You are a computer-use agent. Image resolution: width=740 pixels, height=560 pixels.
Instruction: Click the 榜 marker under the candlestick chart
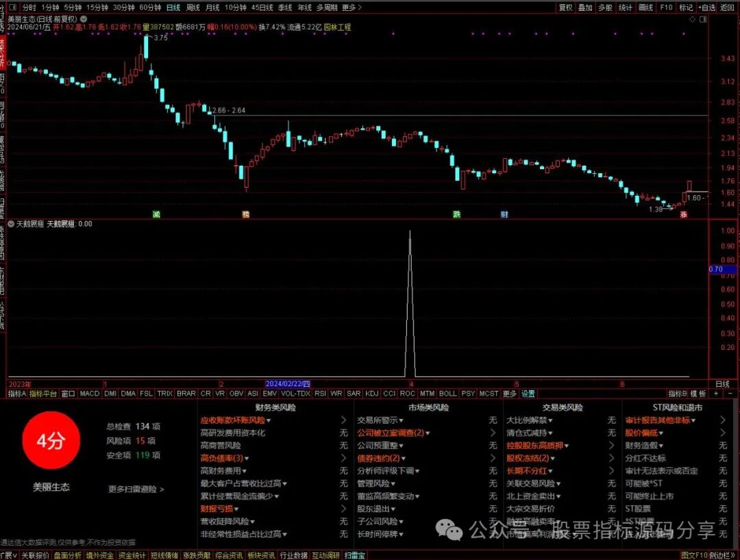click(245, 214)
